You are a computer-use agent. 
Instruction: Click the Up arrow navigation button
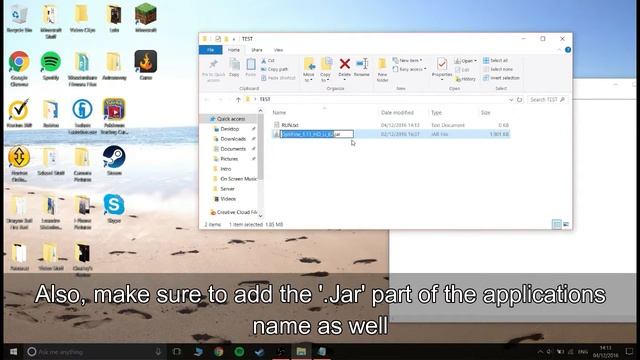(238, 100)
